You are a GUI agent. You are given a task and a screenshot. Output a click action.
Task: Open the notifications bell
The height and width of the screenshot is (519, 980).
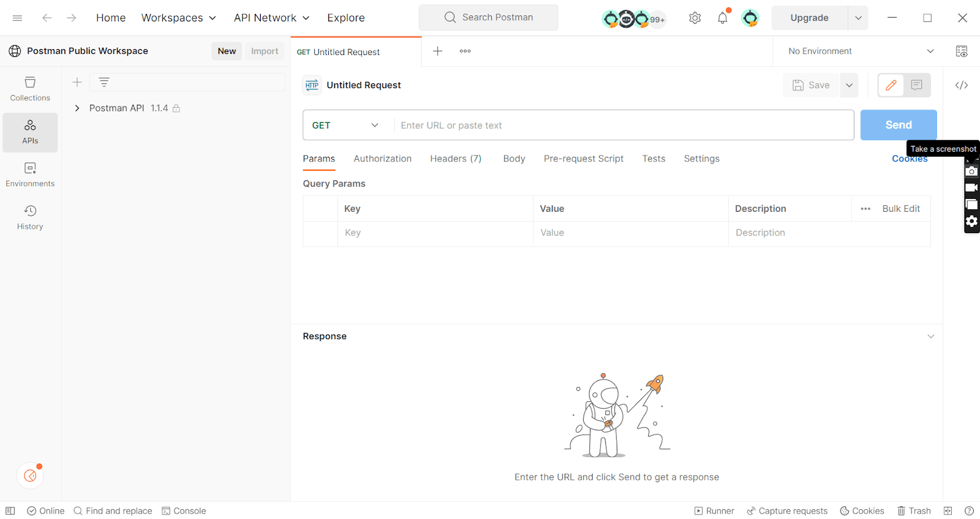[723, 18]
